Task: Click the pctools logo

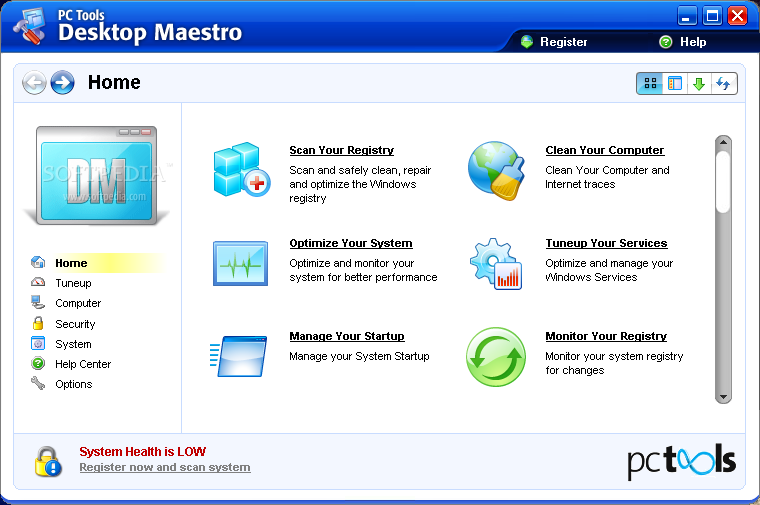Action: [x=681, y=462]
